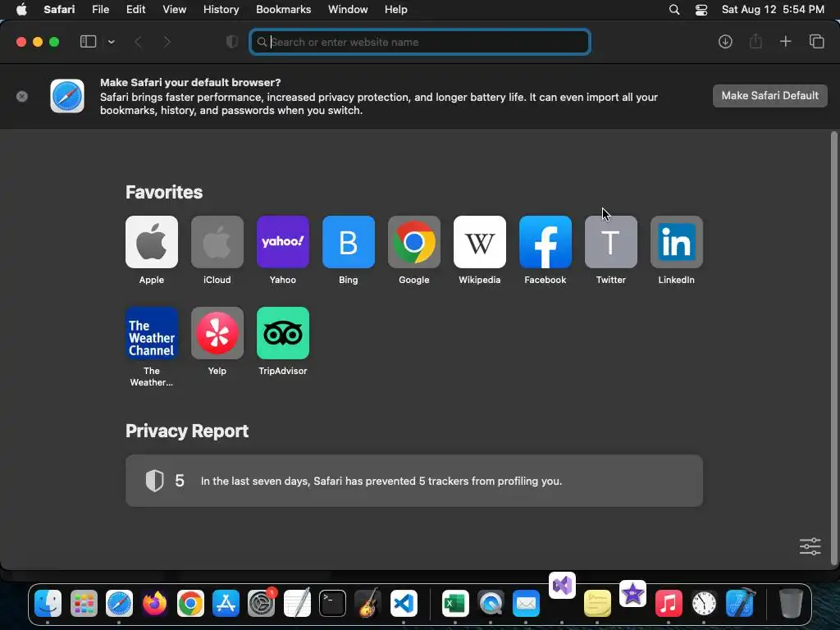Launch Google Chrome from the Dock
This screenshot has height=630, width=840.
tap(190, 603)
